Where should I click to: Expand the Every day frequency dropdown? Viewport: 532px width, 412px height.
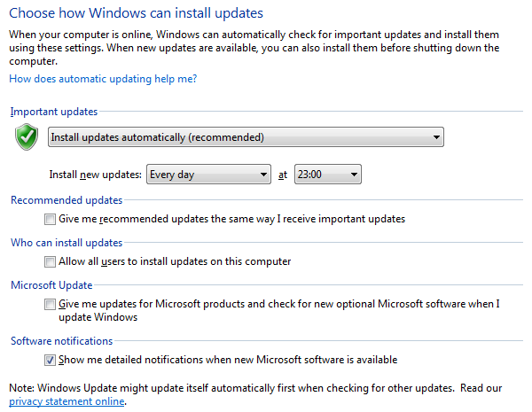click(x=208, y=175)
